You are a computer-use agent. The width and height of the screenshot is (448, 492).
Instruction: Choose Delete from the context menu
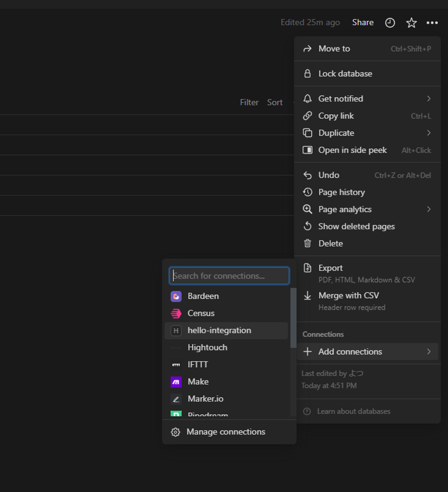tap(331, 243)
